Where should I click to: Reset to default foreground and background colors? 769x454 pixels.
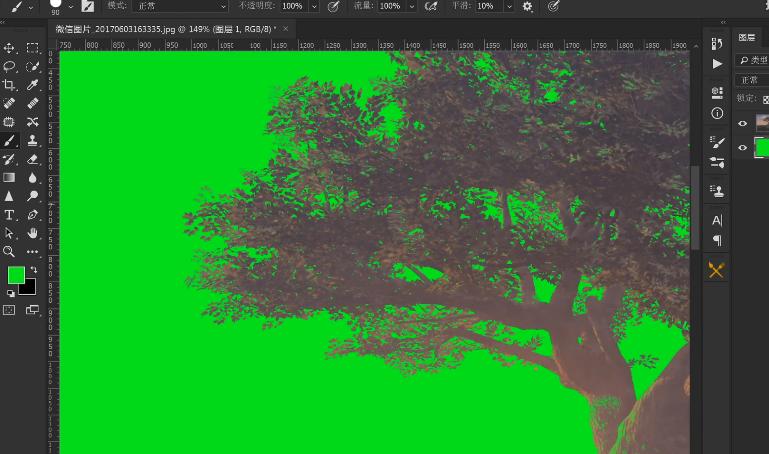point(10,293)
